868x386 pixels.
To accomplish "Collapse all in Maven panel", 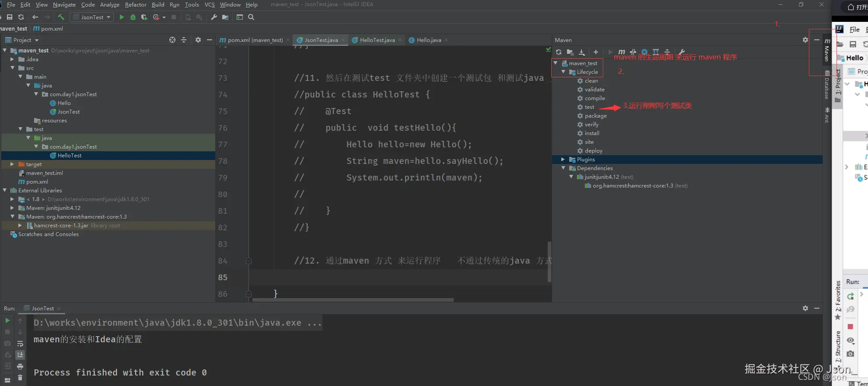I will 667,52.
